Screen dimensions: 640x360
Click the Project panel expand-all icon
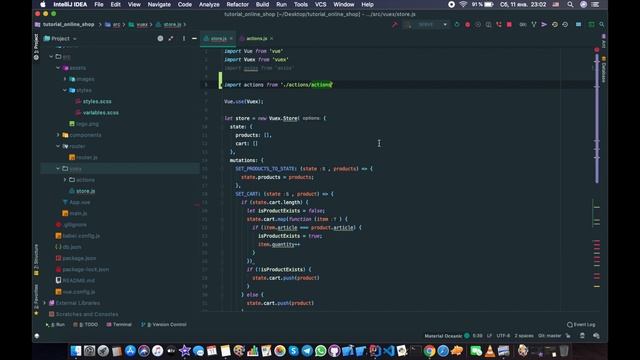(171, 38)
